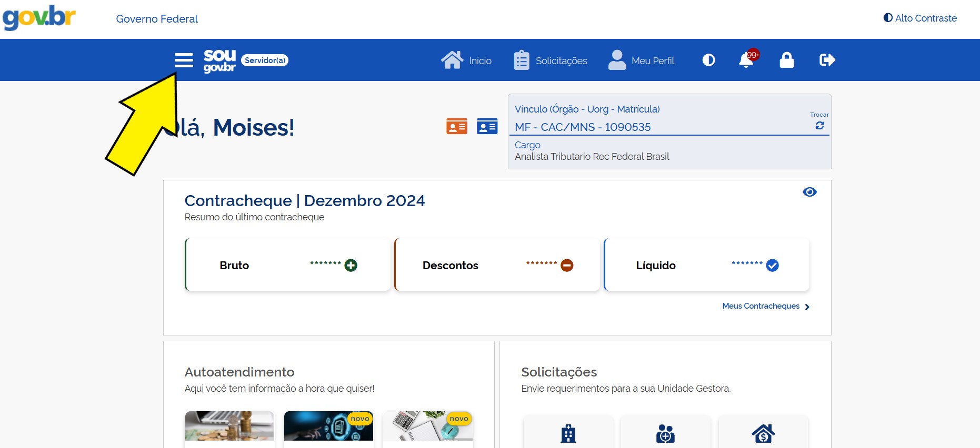Expand Descontos details with the minus icon

[567, 266]
